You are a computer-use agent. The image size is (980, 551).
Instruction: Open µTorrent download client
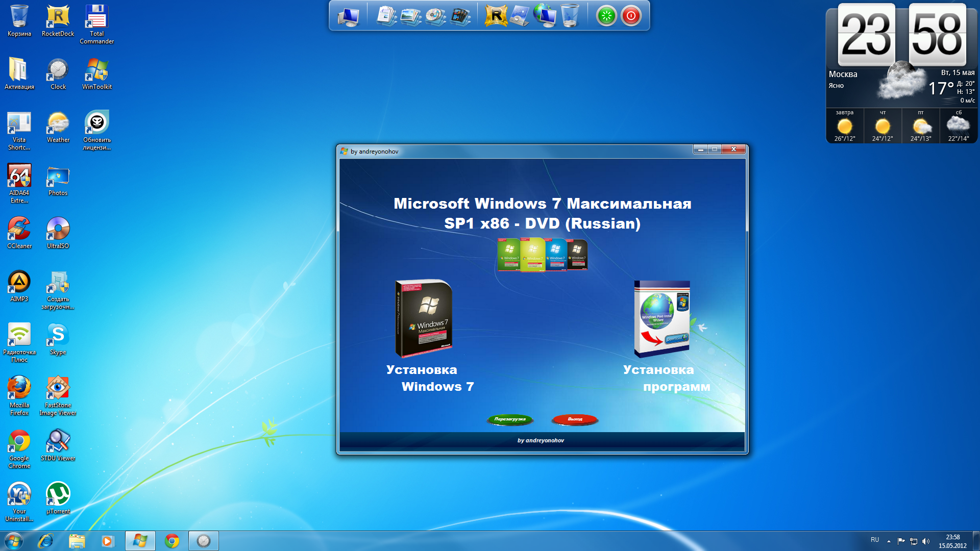(x=57, y=494)
